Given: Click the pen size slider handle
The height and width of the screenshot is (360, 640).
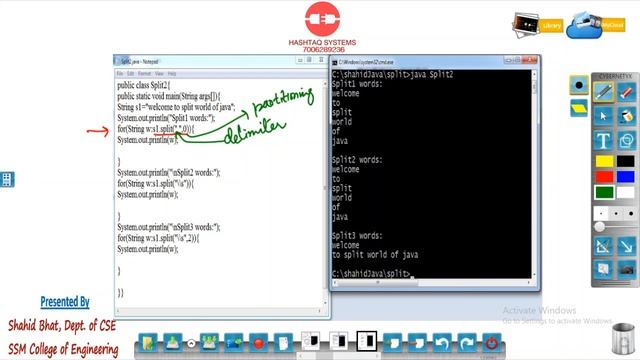Looking at the screenshot, I should pos(599,227).
